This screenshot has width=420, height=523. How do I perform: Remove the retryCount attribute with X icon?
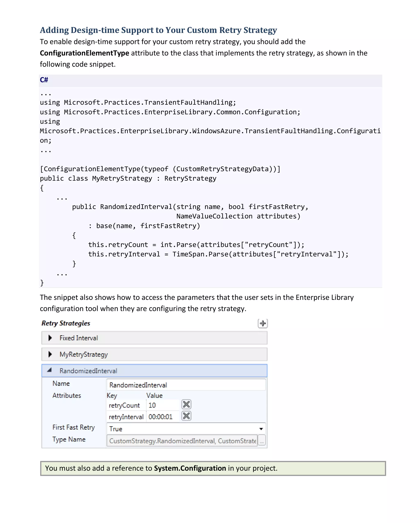(x=186, y=405)
